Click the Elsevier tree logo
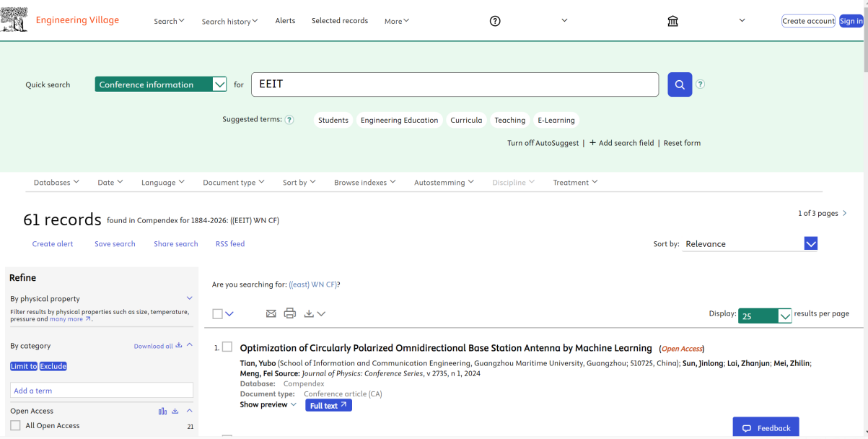 click(x=14, y=19)
